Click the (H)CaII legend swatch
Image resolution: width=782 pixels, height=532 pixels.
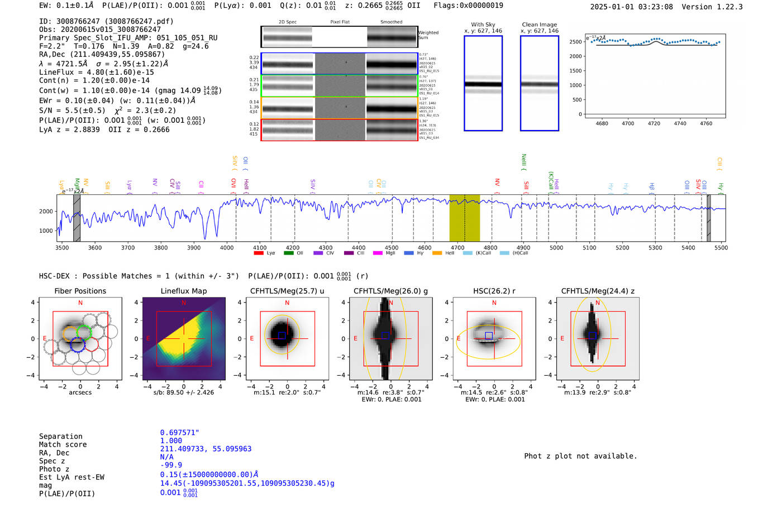point(504,253)
